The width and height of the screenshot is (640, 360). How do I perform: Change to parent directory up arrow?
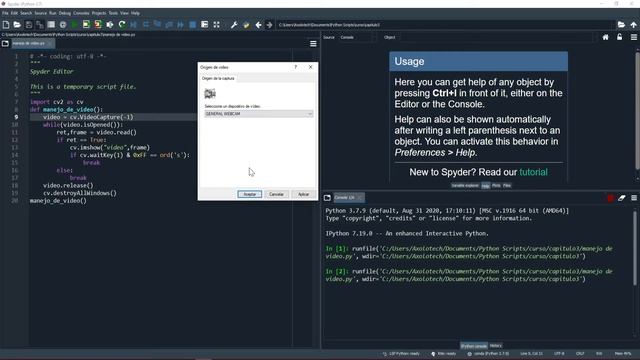[x=633, y=25]
